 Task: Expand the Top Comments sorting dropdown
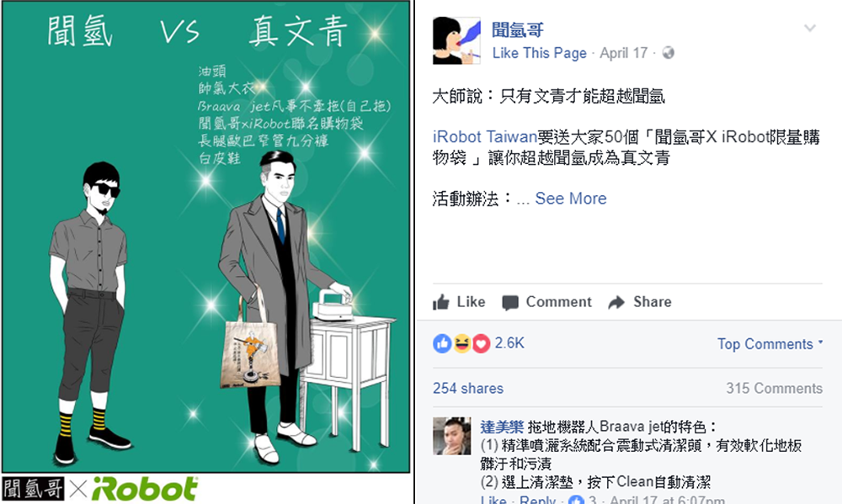(x=770, y=343)
